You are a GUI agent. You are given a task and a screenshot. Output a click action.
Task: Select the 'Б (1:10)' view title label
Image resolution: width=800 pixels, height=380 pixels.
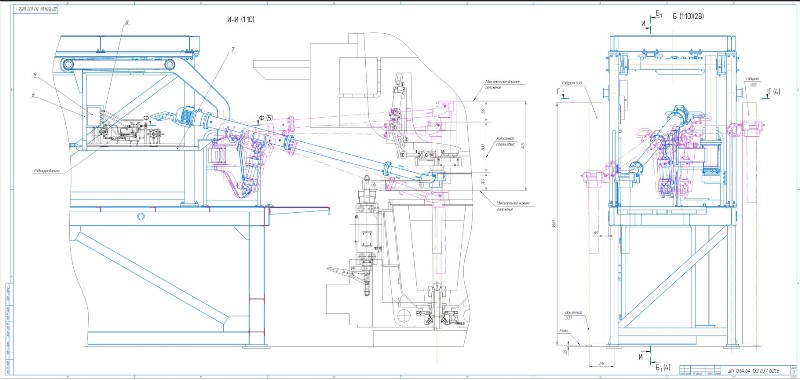(x=688, y=17)
